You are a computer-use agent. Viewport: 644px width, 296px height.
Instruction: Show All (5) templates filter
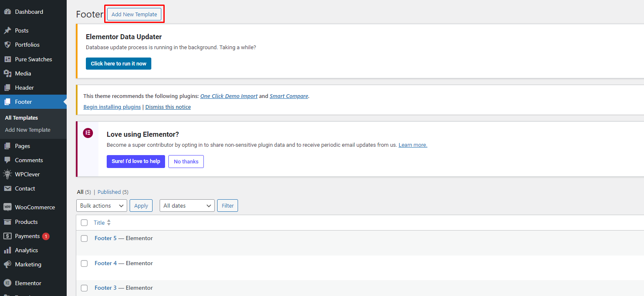tap(84, 192)
